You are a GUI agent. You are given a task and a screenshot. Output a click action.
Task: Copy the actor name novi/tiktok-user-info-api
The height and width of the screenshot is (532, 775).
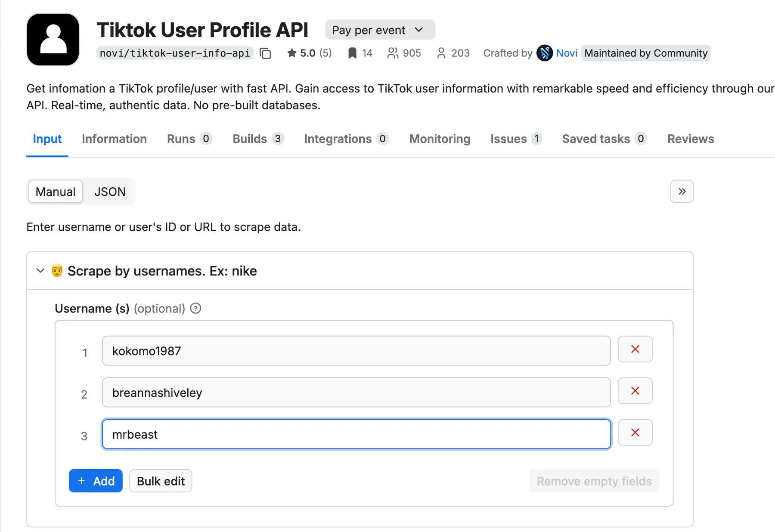(x=265, y=53)
